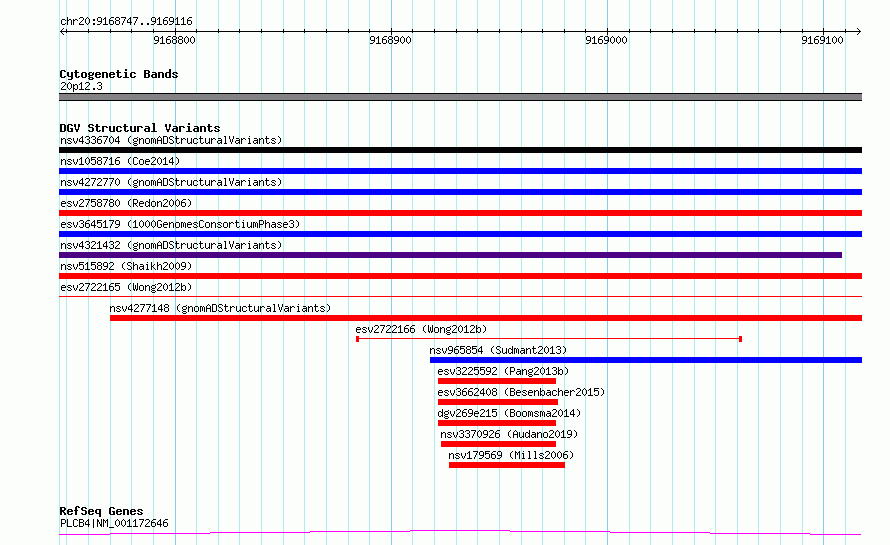
Task: Click the blue nsv965854 variant bar
Action: point(646,360)
